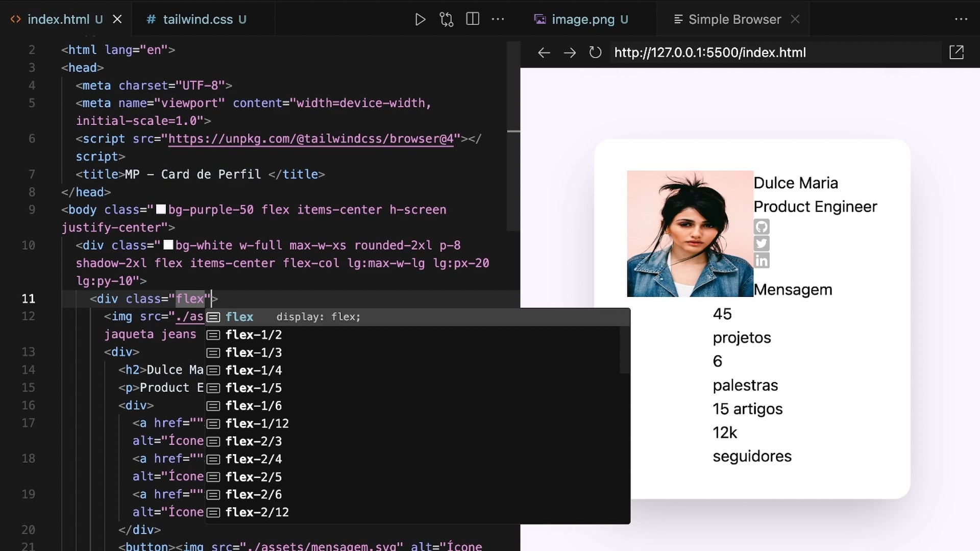980x551 pixels.
Task: Open page in external browser icon
Action: coord(957,52)
